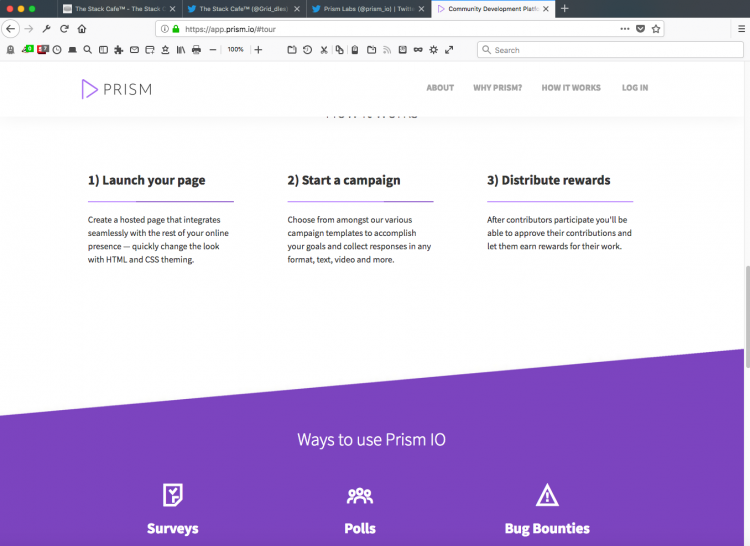Click the '3) Distribute rewards' heading
This screenshot has width=750, height=546.
pyautogui.click(x=549, y=180)
